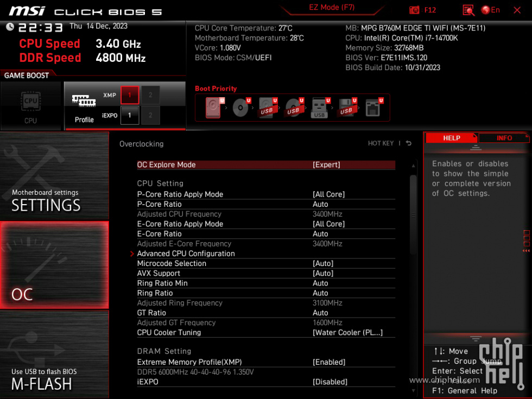
Task: Select the network boot device icon
Action: click(x=373, y=107)
